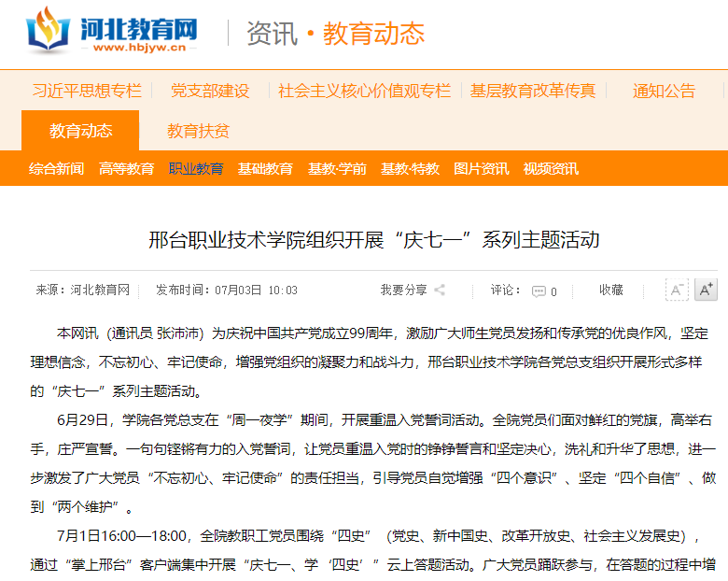
Task: Open 习近平思想专栏 link
Action: (x=87, y=91)
